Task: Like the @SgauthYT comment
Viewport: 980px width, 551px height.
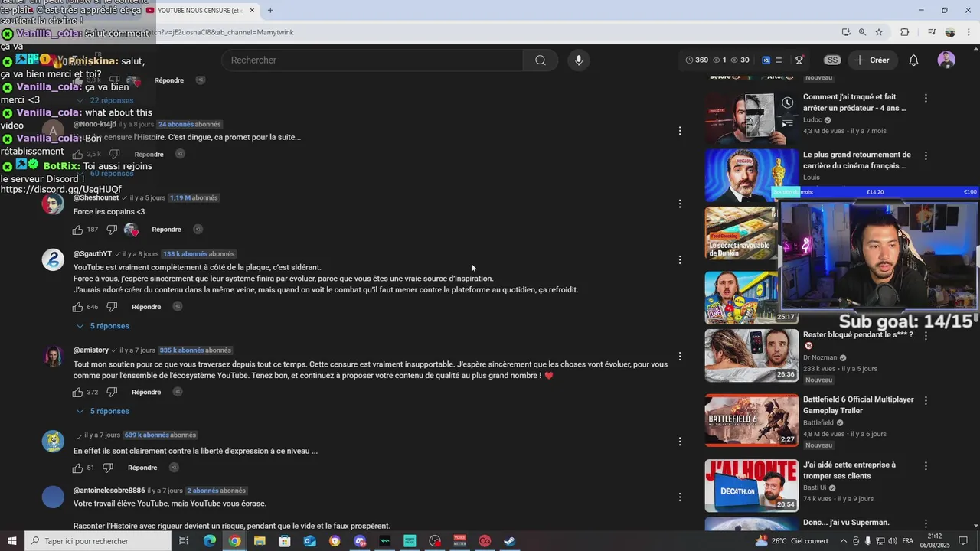Action: 77,307
